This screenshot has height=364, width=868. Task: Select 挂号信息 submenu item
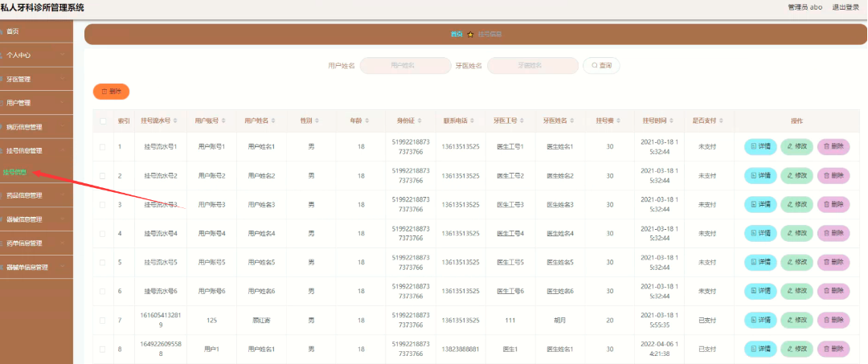click(15, 173)
